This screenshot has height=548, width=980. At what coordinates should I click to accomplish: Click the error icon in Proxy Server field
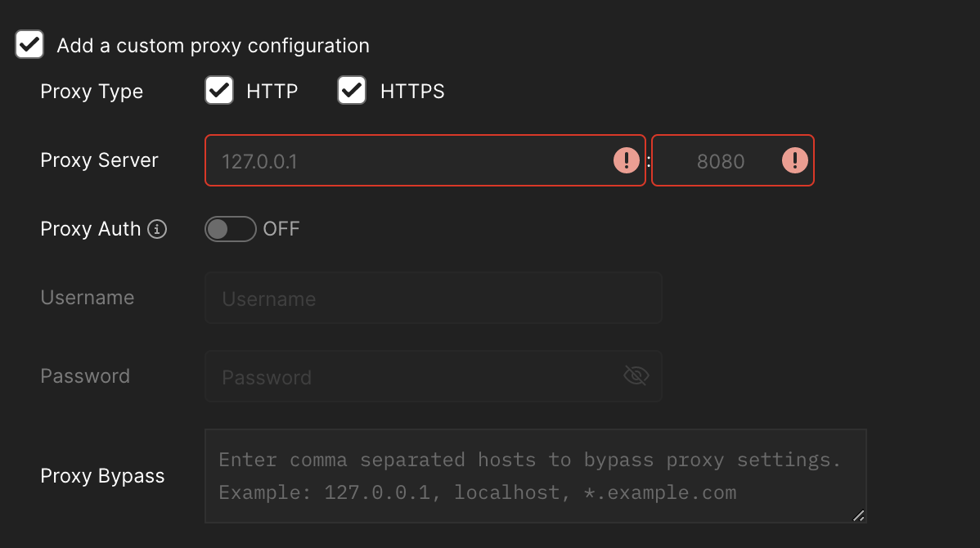click(626, 160)
